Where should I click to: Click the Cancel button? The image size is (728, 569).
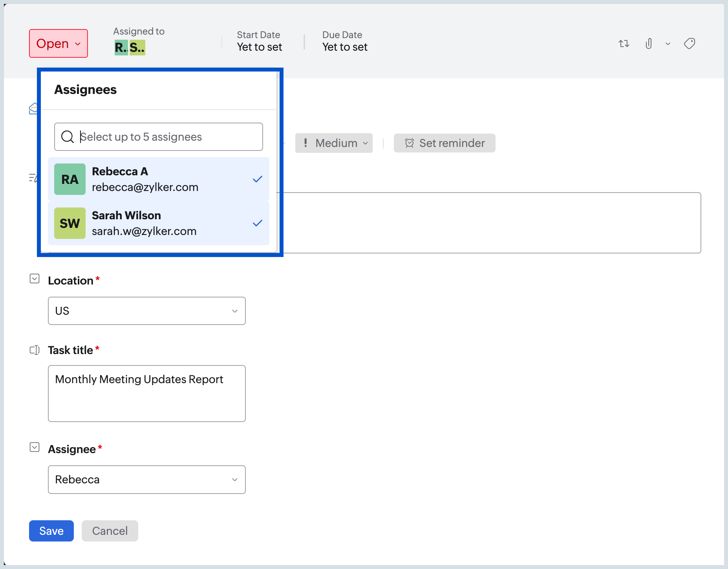pyautogui.click(x=110, y=531)
